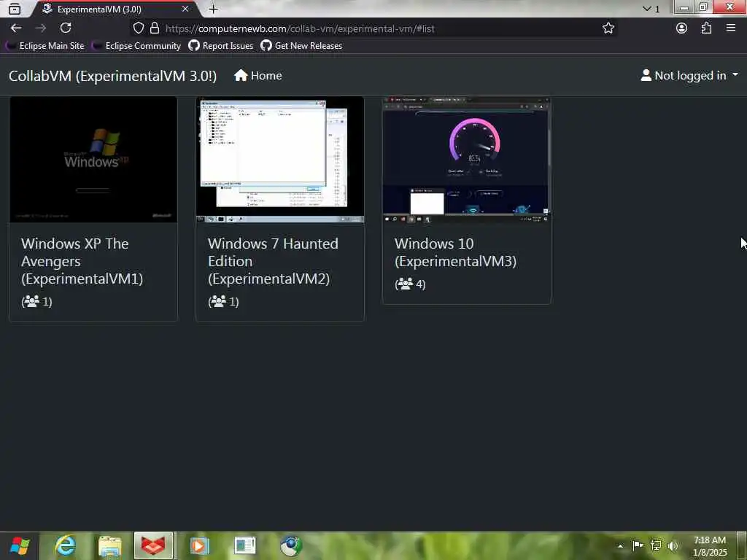
Task: Click the volume speaker tray icon
Action: pyautogui.click(x=673, y=545)
